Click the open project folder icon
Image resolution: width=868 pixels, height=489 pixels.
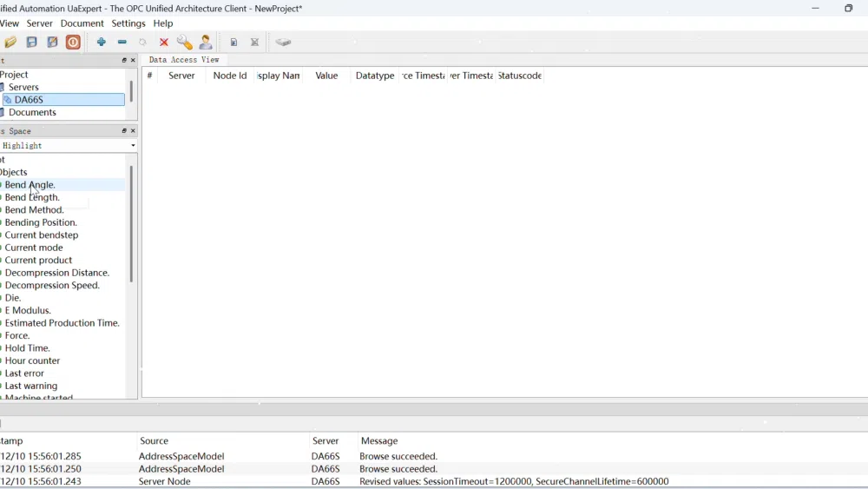(x=10, y=42)
